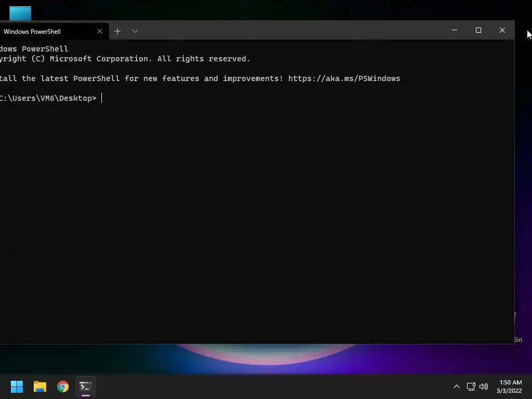Screen dimensions: 532x399
Task: Launch File Explorer from the taskbar
Action: pyautogui.click(x=40, y=387)
